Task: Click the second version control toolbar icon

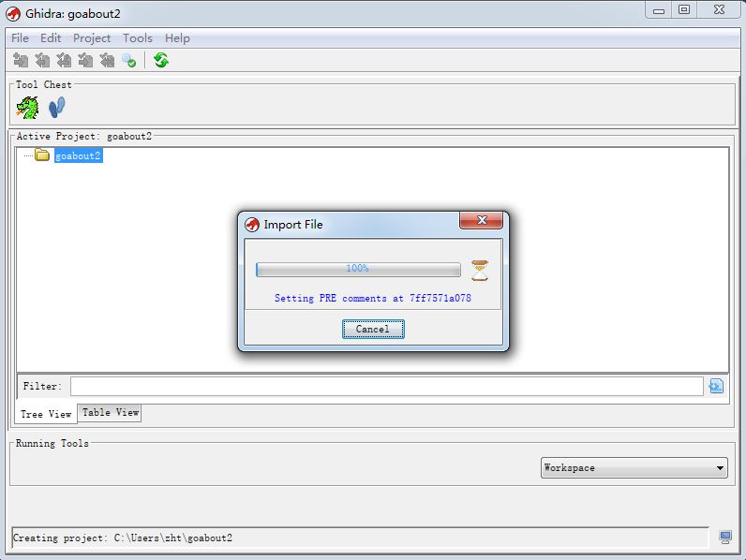Action: [42, 60]
